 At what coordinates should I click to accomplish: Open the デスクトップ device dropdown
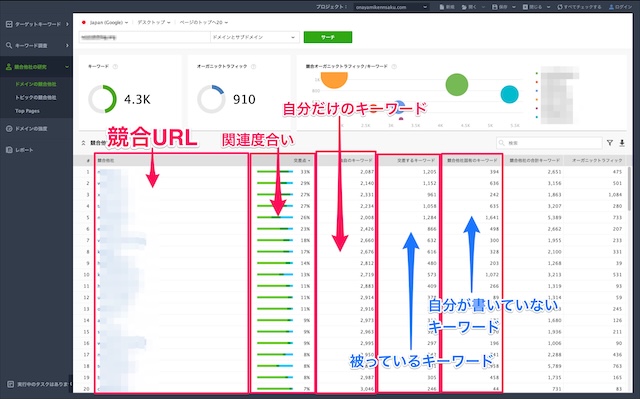(x=153, y=22)
